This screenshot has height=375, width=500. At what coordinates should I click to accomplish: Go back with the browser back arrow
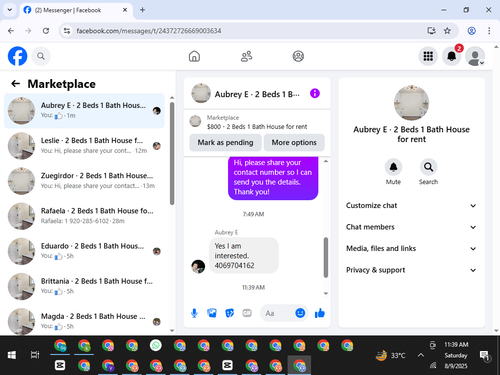11,31
